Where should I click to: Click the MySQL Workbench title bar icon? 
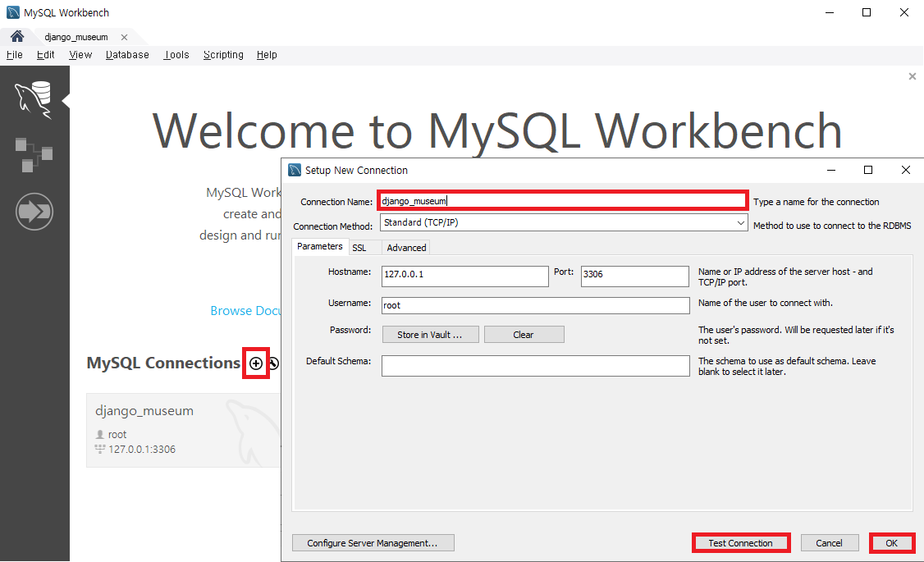click(x=13, y=12)
